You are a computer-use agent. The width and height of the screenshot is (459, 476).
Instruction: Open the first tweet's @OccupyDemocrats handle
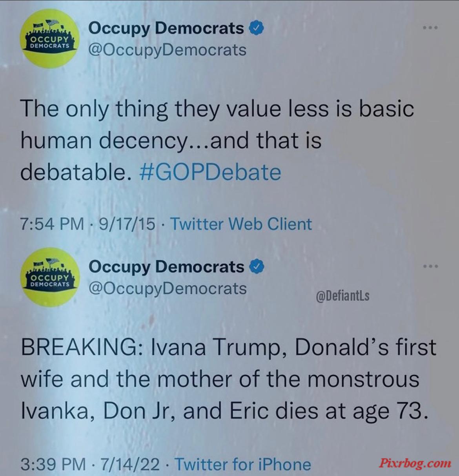(168, 50)
